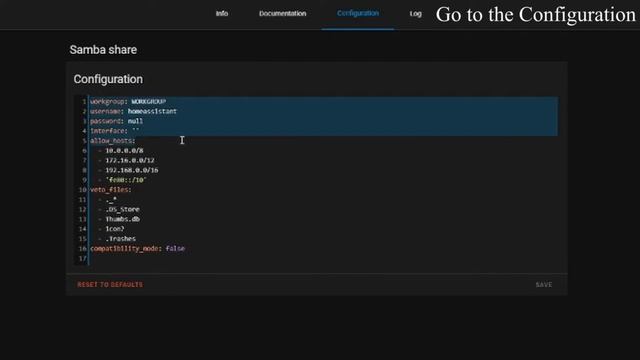The image size is (640, 360).
Task: Click the ._* veto entry
Action: (111, 199)
